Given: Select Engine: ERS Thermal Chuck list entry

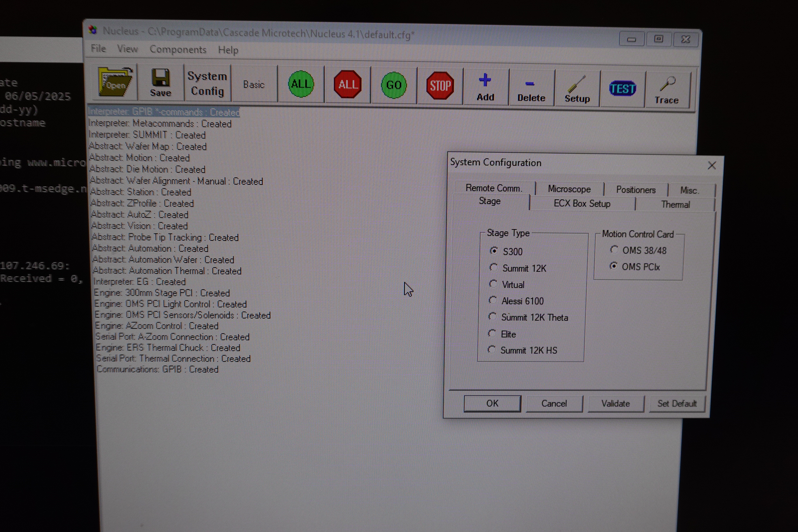Looking at the screenshot, I should (x=168, y=348).
